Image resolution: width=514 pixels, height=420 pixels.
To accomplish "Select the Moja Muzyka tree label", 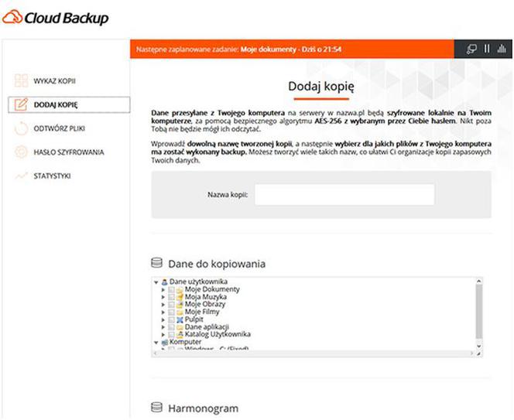I will 206,297.
